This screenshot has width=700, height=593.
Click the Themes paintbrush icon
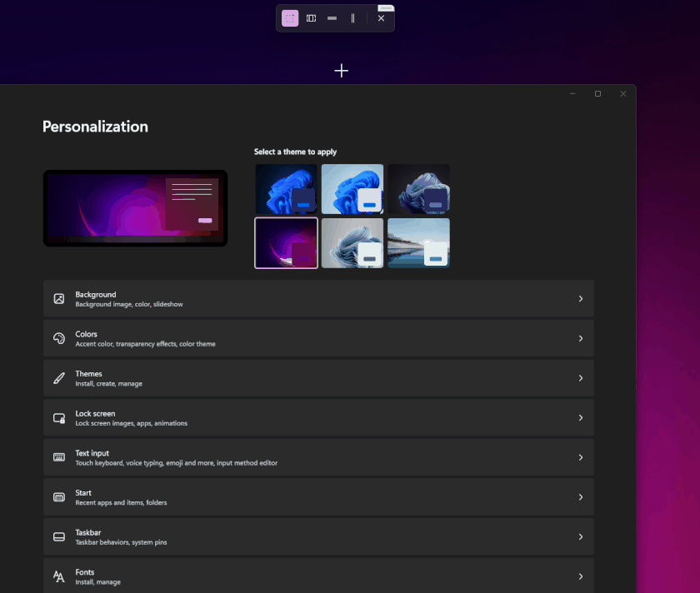point(59,378)
